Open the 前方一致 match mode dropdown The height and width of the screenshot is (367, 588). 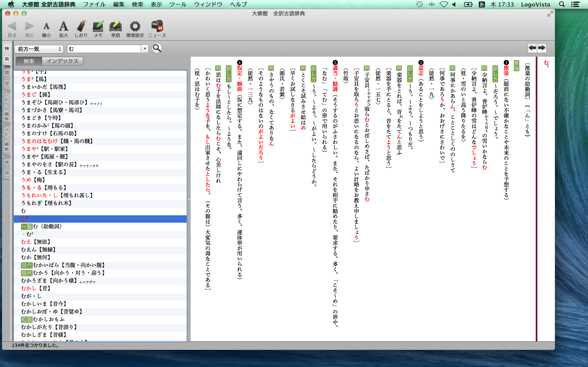pos(39,49)
